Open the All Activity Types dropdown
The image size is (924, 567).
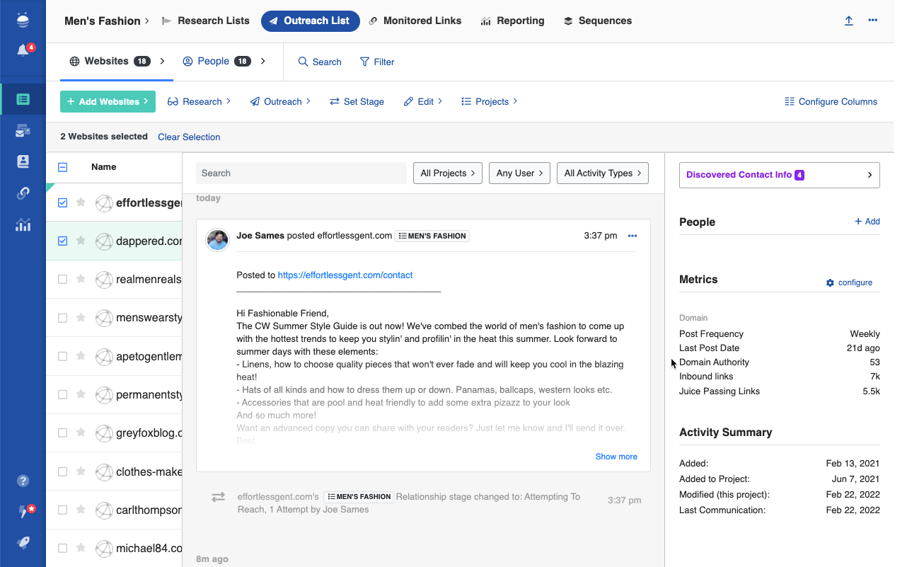tap(602, 173)
